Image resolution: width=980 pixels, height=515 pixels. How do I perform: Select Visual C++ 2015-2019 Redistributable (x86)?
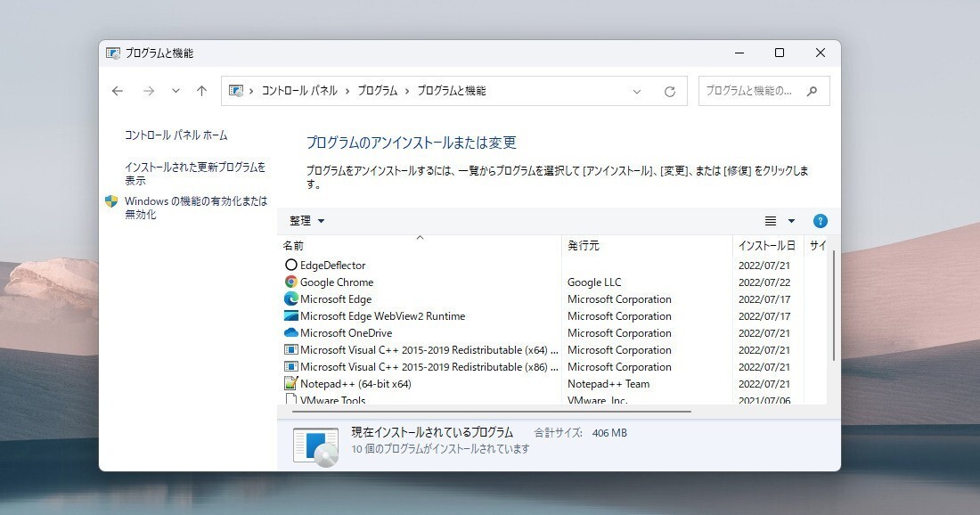[429, 366]
